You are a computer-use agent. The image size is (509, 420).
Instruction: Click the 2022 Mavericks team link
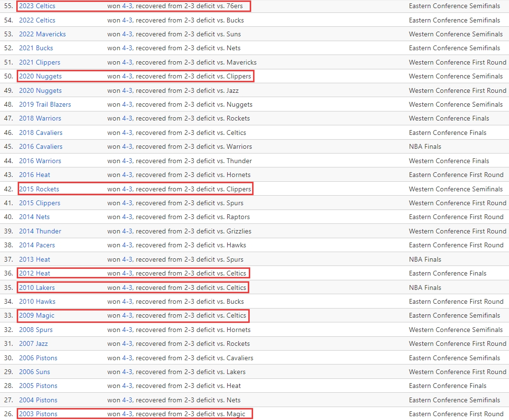(x=42, y=34)
